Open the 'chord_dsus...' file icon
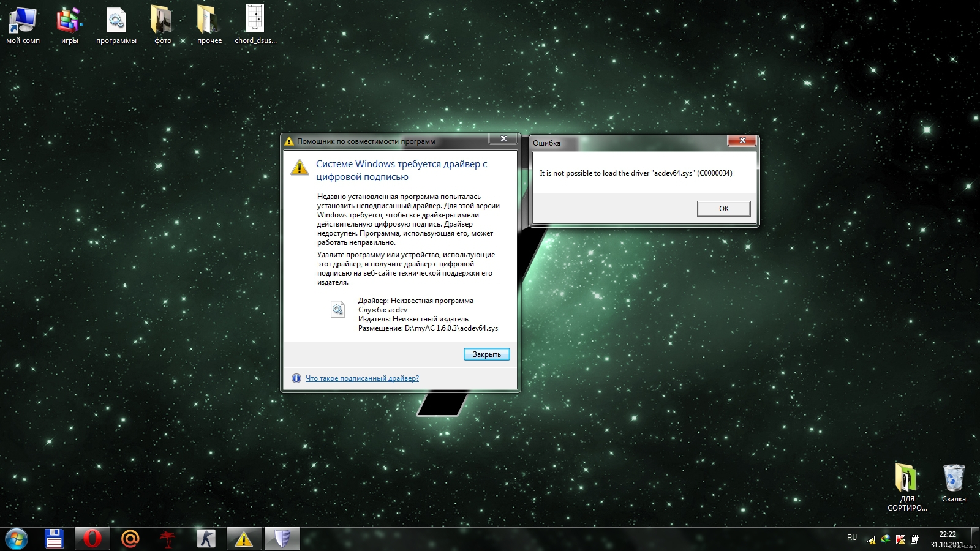The width and height of the screenshot is (980, 551). tap(255, 24)
